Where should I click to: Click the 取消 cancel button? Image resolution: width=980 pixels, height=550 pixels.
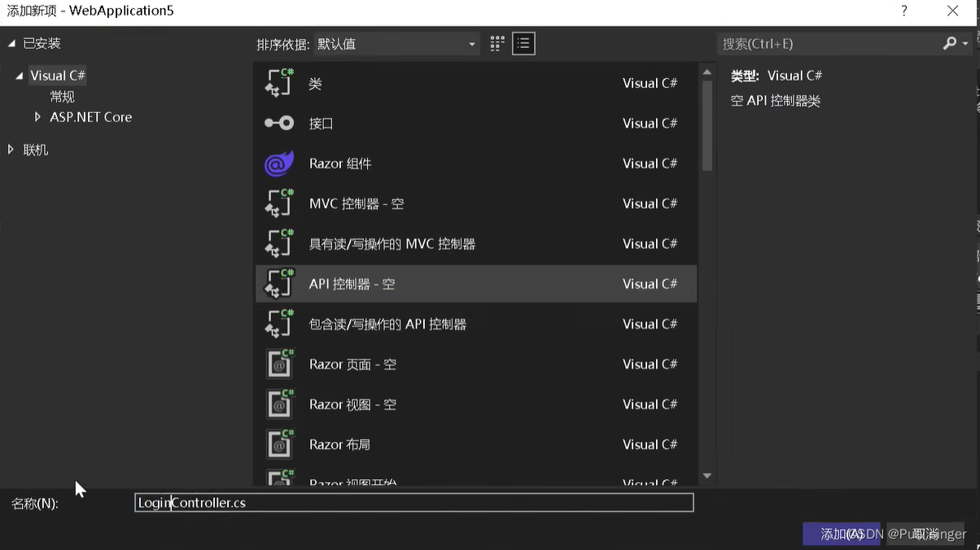pyautogui.click(x=925, y=534)
